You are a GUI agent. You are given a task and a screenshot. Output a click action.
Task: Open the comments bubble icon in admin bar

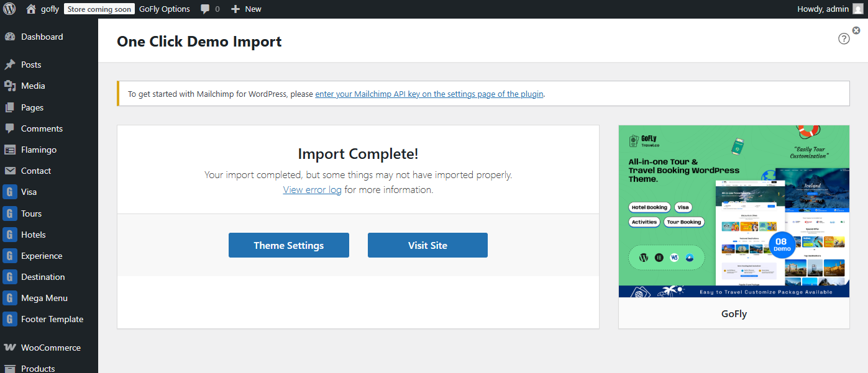click(x=205, y=9)
